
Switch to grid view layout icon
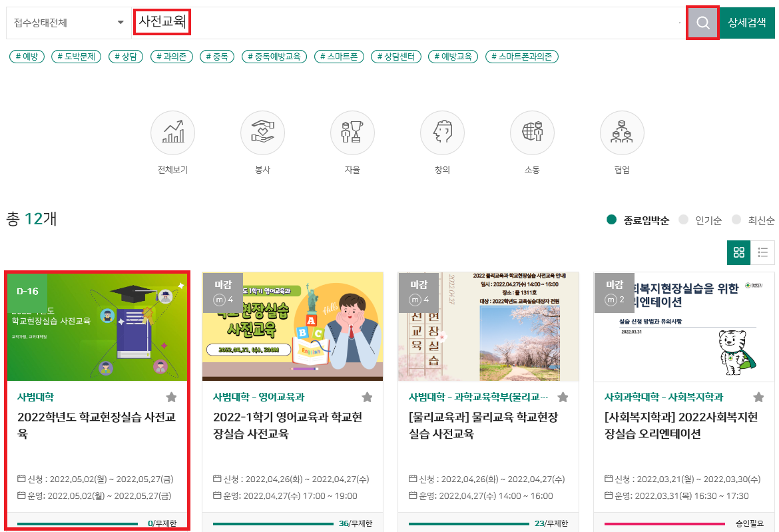point(738,252)
